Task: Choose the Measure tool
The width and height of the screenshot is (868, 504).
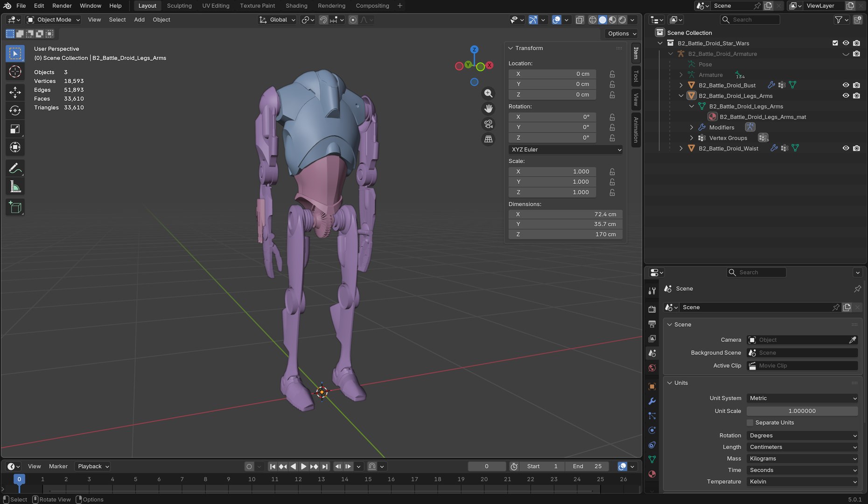Action: [15, 187]
